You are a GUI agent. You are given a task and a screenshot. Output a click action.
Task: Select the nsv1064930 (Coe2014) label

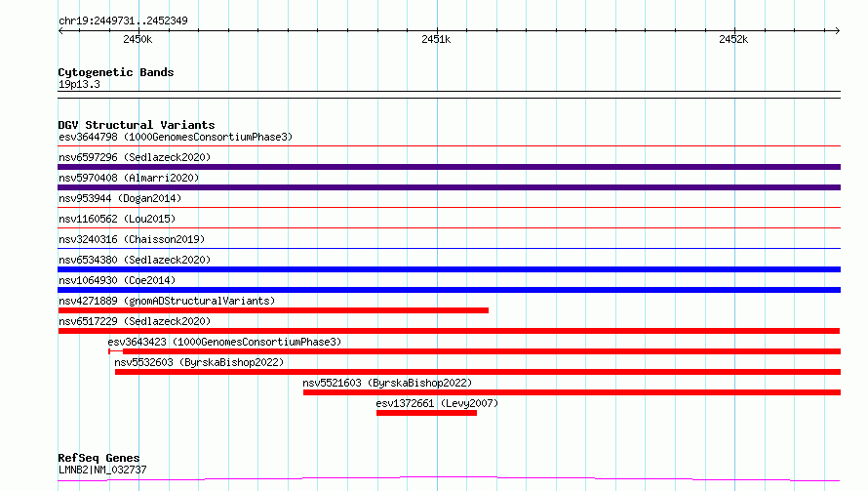click(117, 280)
